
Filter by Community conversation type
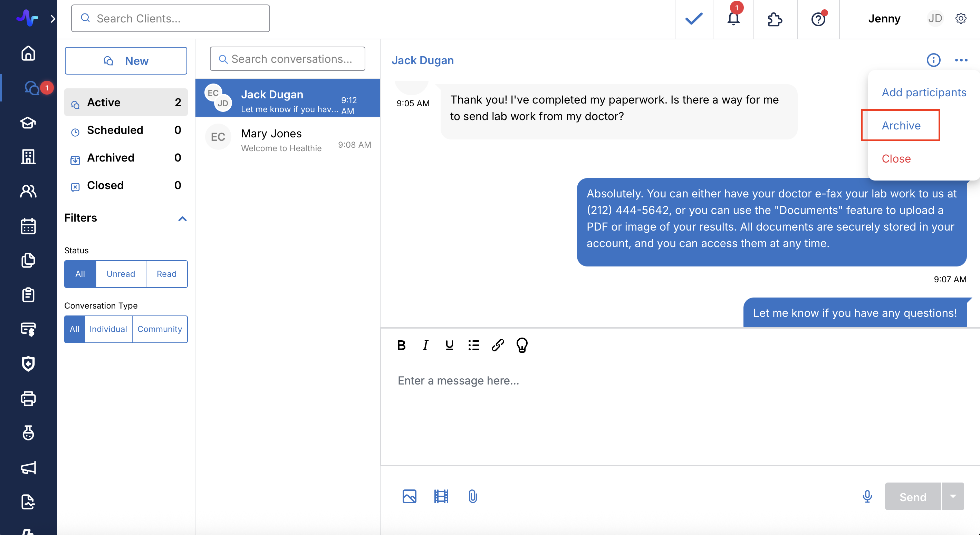tap(160, 329)
